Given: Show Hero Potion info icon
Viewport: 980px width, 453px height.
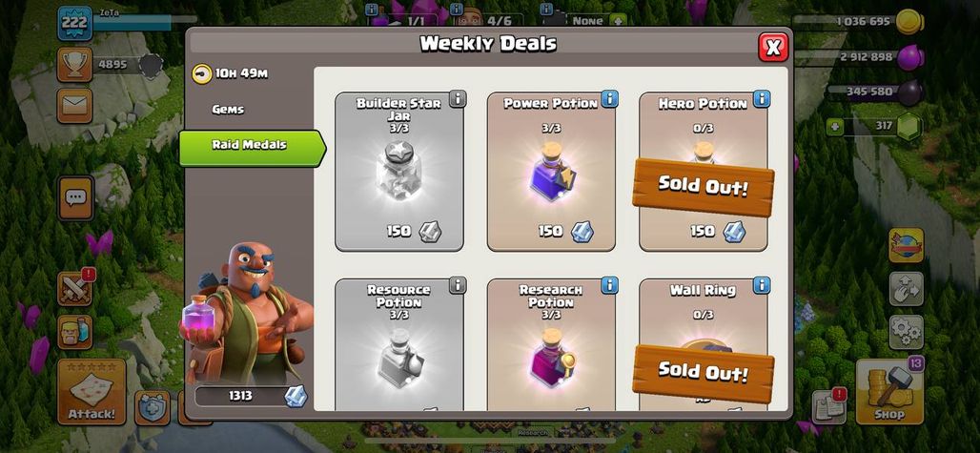Looking at the screenshot, I should (x=762, y=99).
